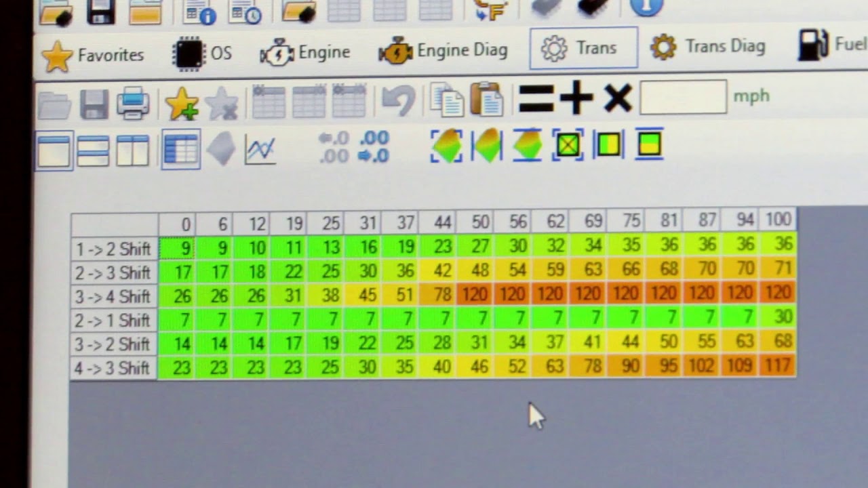
Task: Undo the last change with curved arrow
Action: [398, 100]
